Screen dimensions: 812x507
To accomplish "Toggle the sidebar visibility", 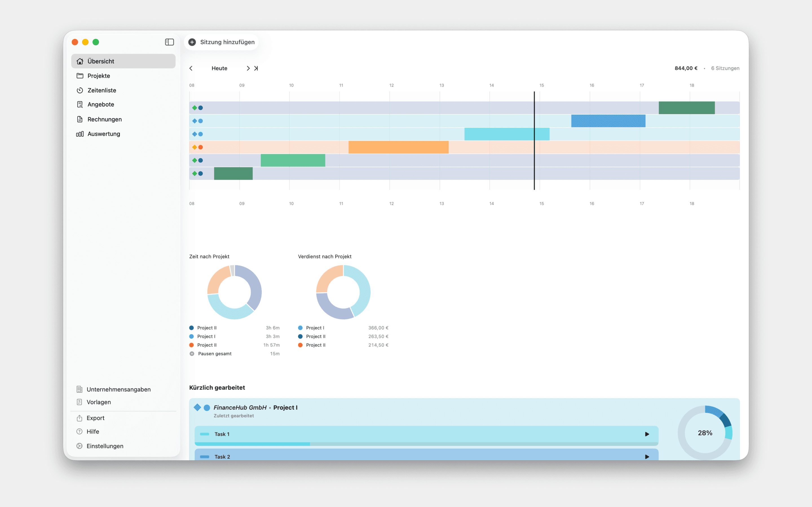I will coord(169,42).
